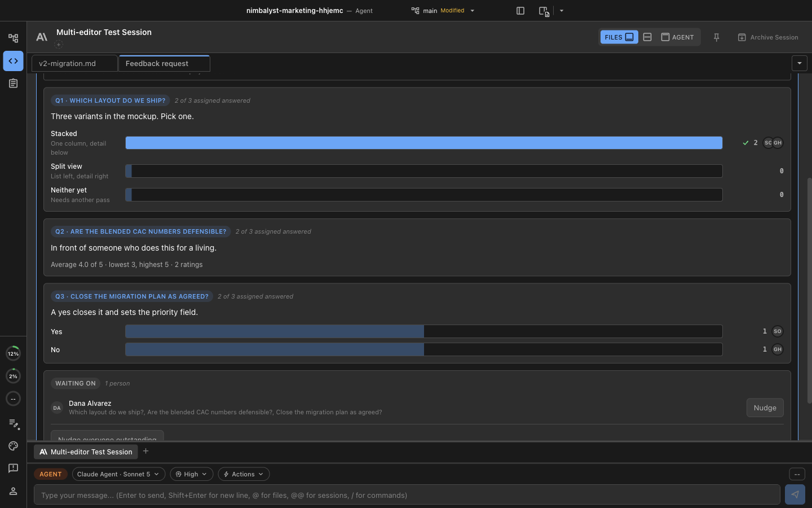Send message with the paper plane button
Viewport: 812px width, 508px height.
[x=795, y=494]
